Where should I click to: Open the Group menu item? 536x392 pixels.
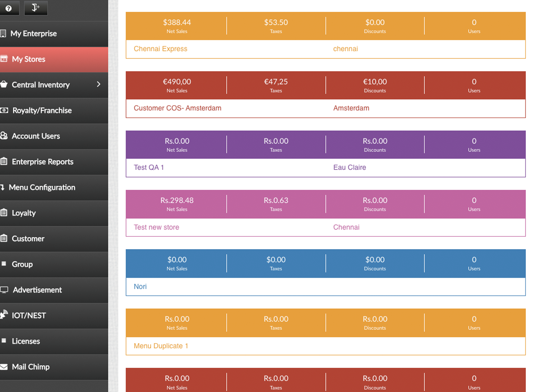[x=54, y=264]
